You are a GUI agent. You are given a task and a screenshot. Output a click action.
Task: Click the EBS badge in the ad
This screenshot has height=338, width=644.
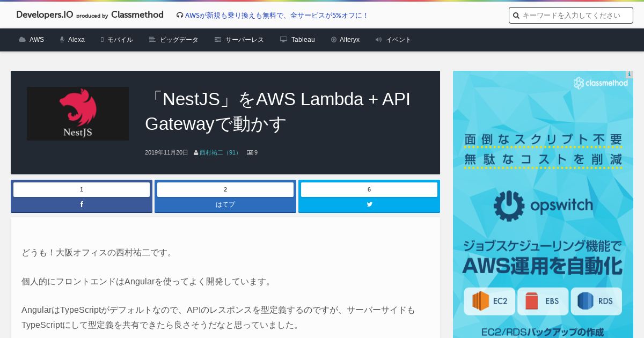click(x=543, y=301)
